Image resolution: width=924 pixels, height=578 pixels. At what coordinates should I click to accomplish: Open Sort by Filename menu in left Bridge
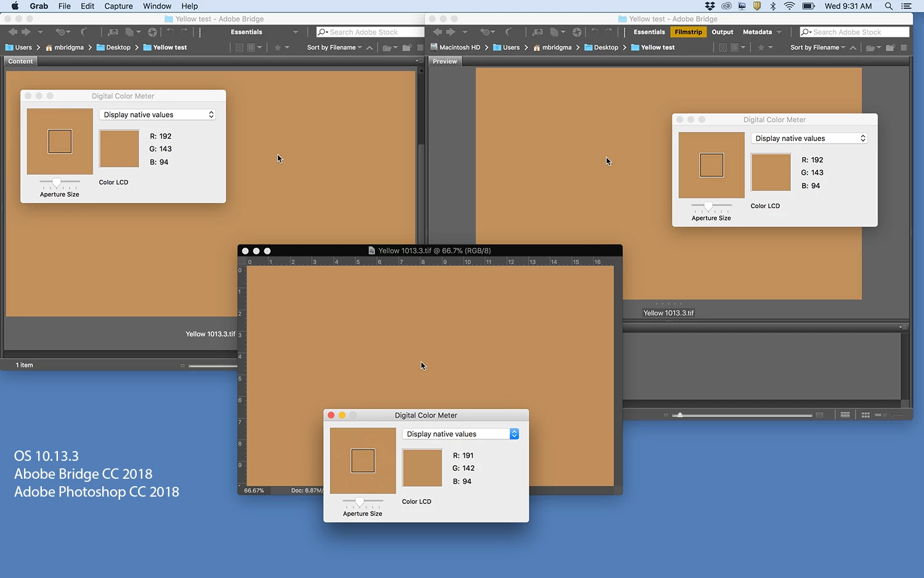(334, 47)
